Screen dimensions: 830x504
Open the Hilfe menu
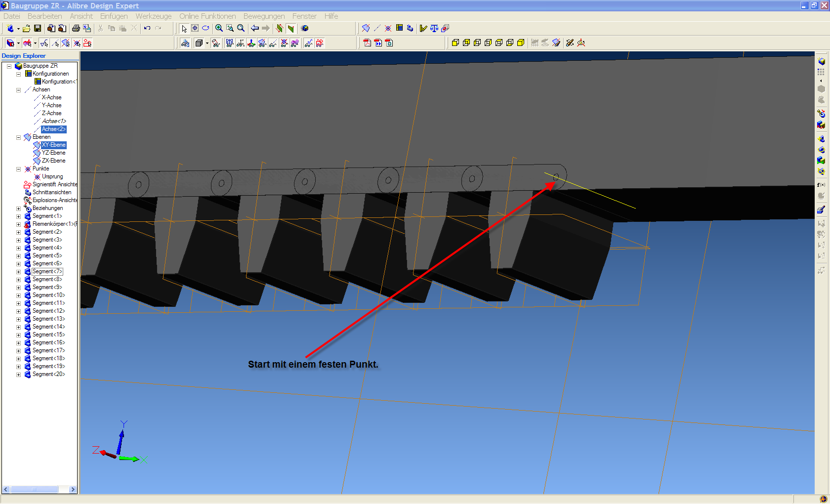click(x=332, y=16)
